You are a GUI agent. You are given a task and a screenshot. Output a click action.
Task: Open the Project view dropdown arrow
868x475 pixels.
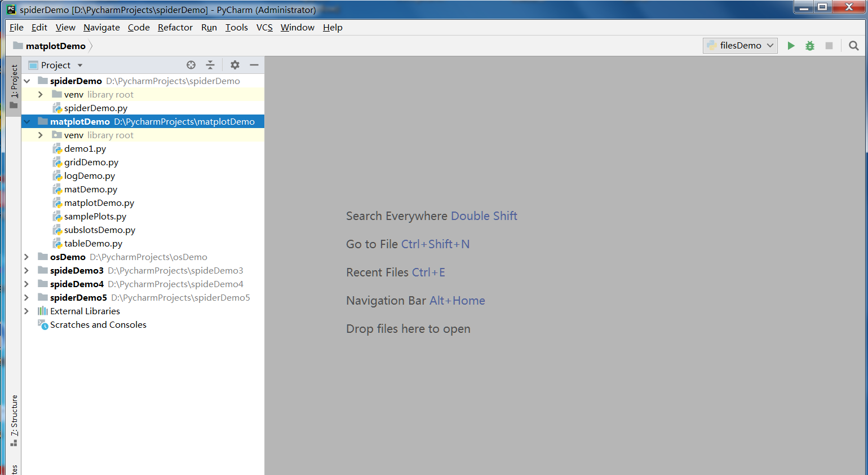[x=80, y=65]
